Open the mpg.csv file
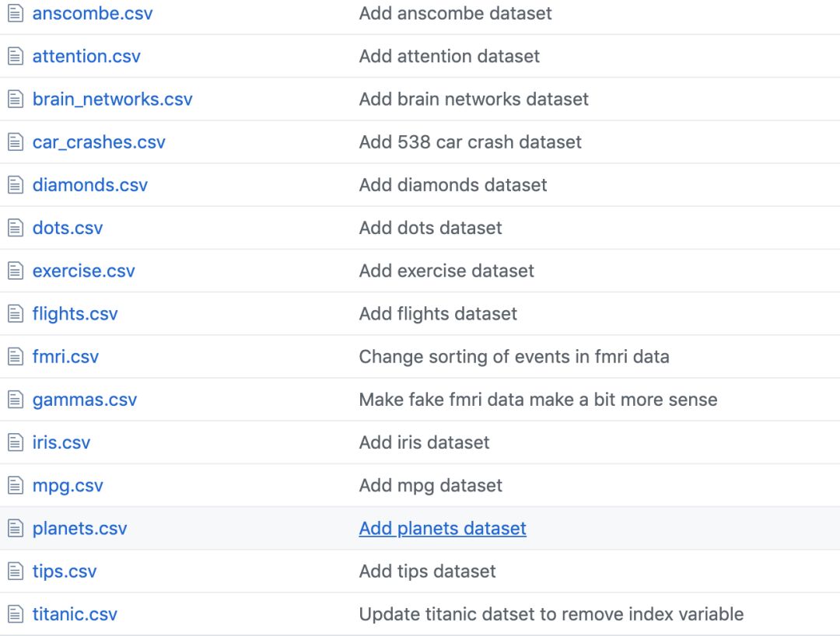 (68, 486)
